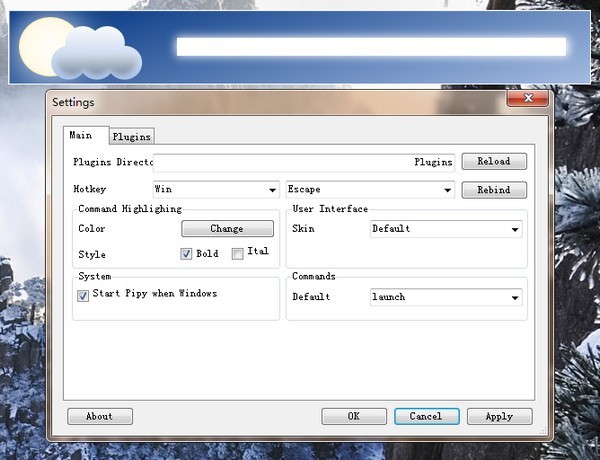Click the sun and cloud Pipy logo

point(82,48)
